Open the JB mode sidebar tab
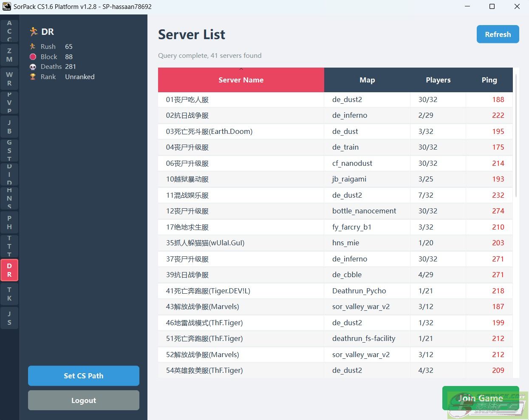 [x=9, y=127]
